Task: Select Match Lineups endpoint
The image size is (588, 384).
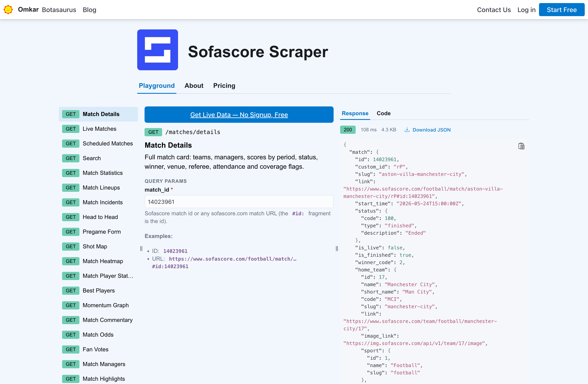Action: (x=98, y=188)
